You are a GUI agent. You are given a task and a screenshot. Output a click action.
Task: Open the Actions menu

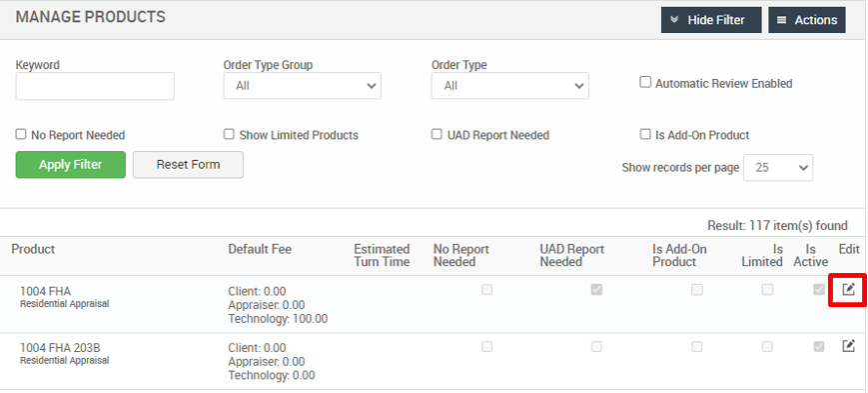[x=807, y=20]
